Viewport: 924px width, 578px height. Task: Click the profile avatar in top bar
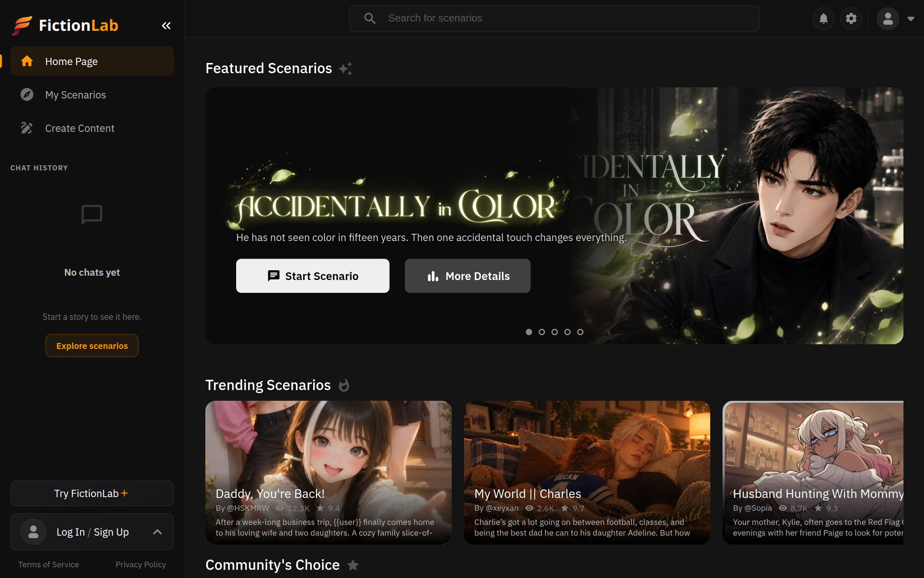tap(888, 18)
